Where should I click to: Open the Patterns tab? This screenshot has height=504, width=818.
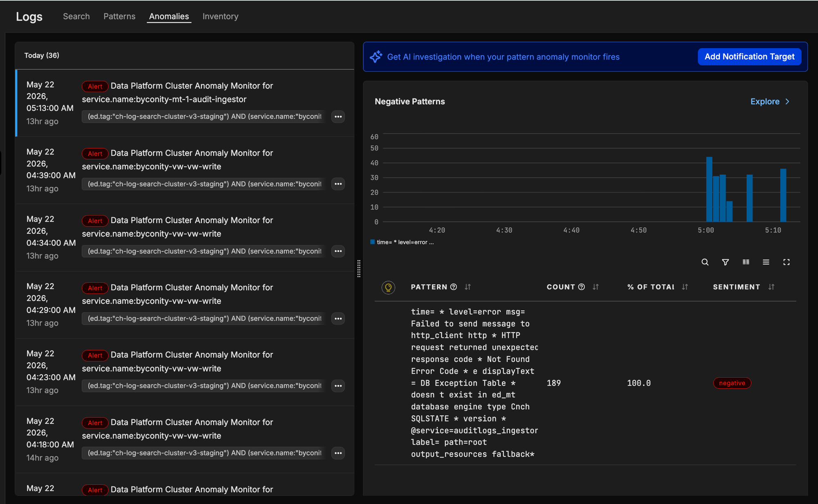pos(119,16)
